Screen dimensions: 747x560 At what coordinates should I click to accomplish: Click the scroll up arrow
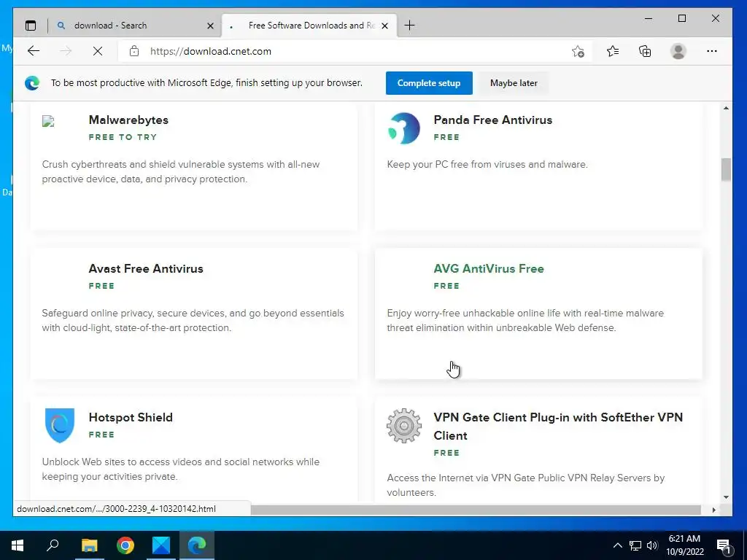click(x=726, y=108)
